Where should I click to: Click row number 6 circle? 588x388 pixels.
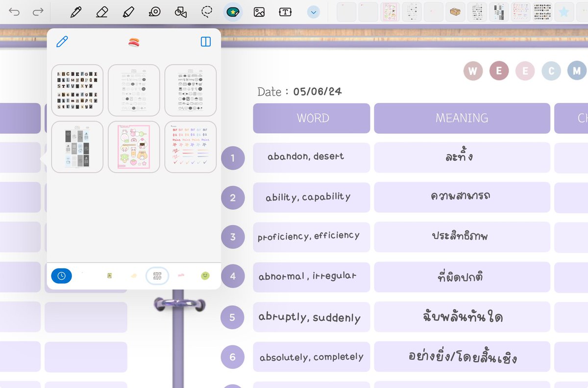(x=233, y=357)
